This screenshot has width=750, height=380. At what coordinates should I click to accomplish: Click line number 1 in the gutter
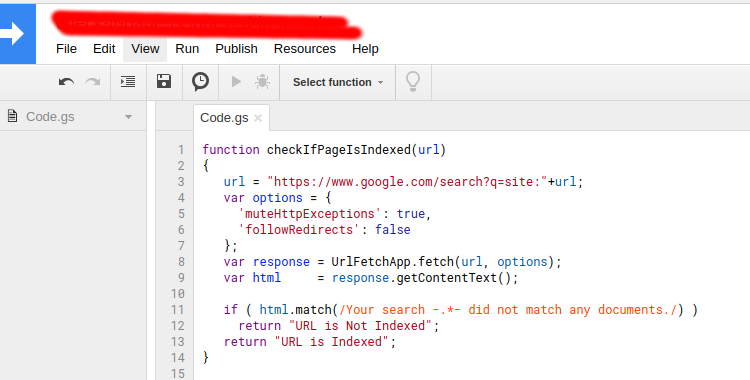coord(181,150)
